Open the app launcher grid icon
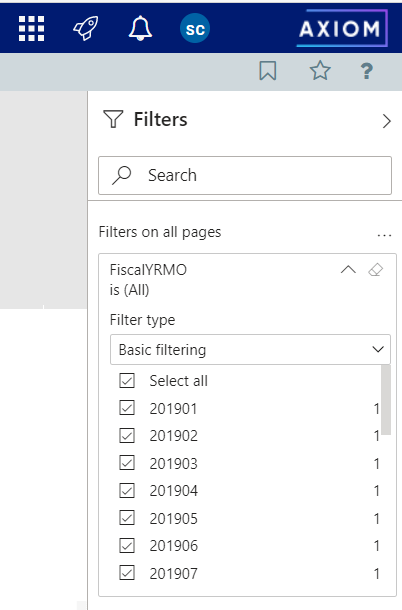 pyautogui.click(x=32, y=28)
